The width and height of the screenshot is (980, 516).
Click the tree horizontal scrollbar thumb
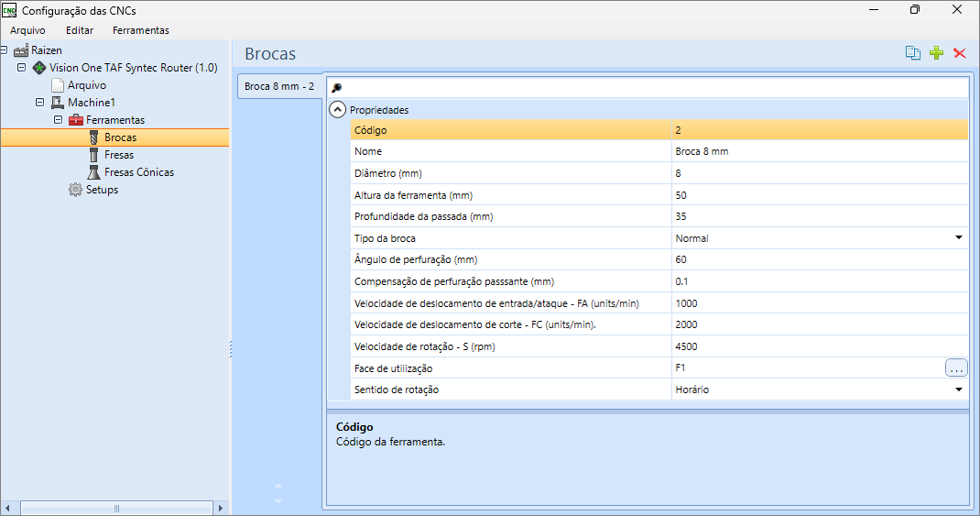tap(116, 508)
